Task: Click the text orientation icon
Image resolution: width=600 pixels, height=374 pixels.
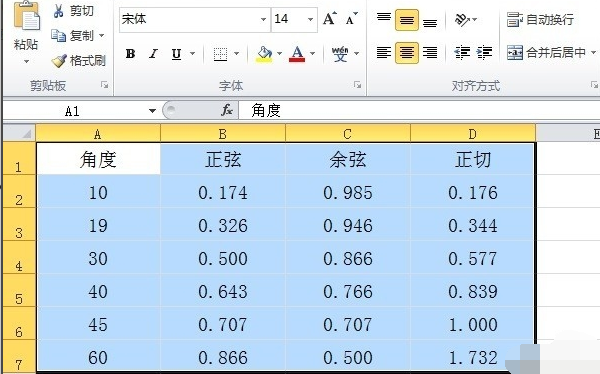Action: 462,20
